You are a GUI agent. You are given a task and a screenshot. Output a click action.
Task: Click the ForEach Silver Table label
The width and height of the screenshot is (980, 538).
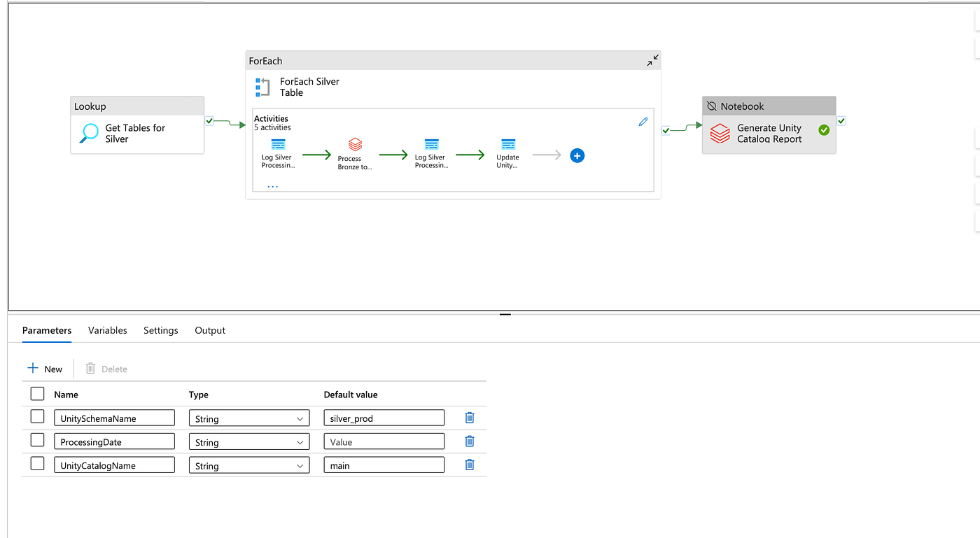tap(309, 87)
